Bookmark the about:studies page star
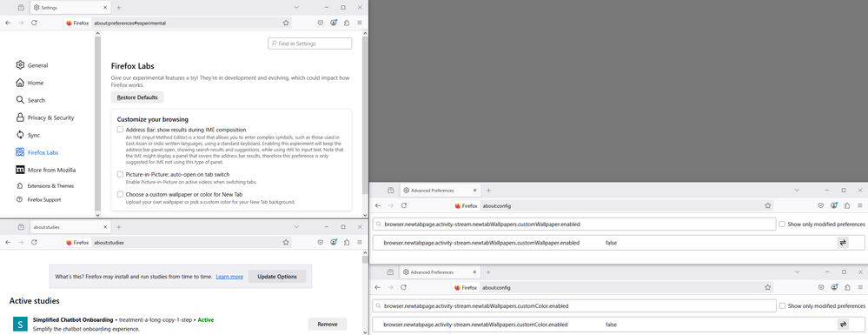Image resolution: width=868 pixels, height=335 pixels. tap(286, 243)
